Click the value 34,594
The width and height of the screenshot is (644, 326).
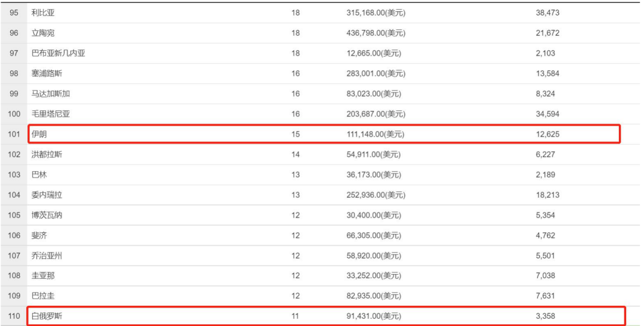click(547, 114)
